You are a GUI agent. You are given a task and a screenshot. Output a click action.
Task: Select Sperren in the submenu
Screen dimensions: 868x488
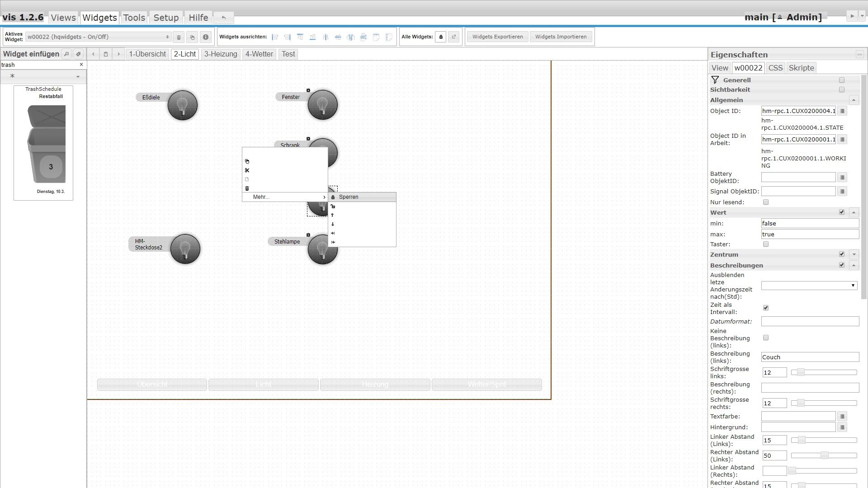point(362,197)
